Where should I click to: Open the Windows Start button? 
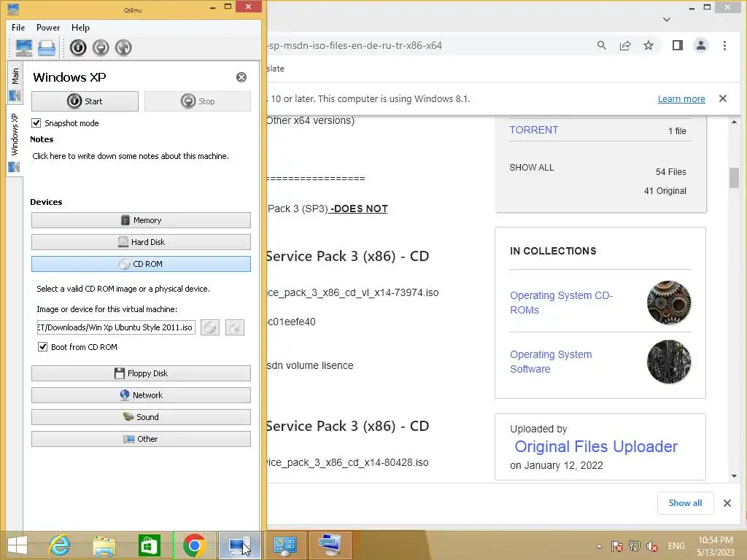(x=18, y=545)
